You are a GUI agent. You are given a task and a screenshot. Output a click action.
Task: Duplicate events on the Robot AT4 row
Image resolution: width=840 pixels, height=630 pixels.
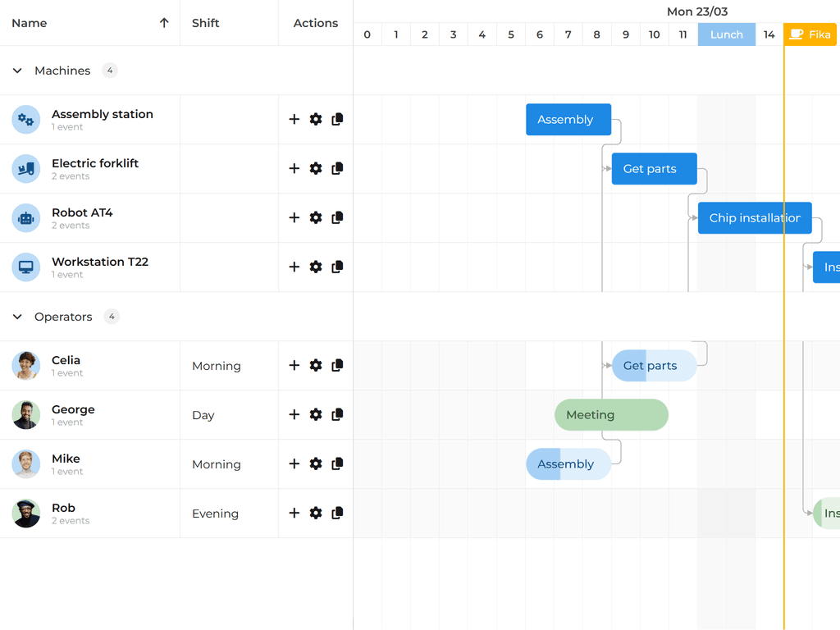click(336, 217)
